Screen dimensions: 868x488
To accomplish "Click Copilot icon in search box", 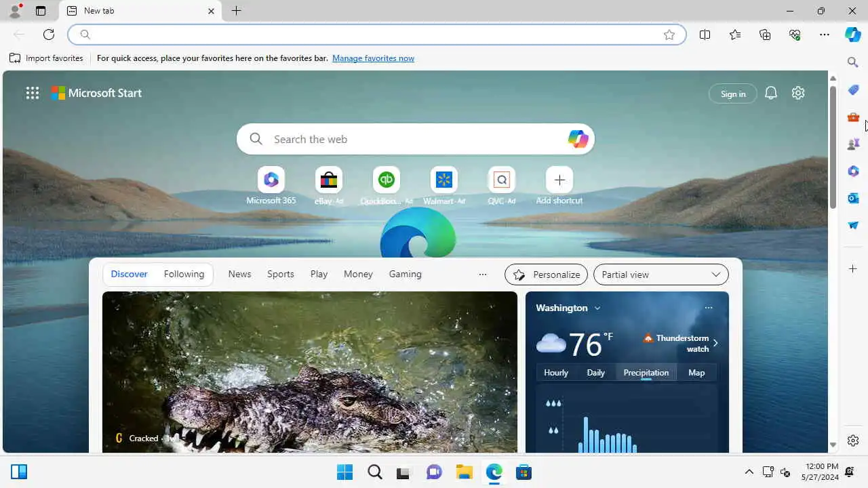I will [x=578, y=139].
